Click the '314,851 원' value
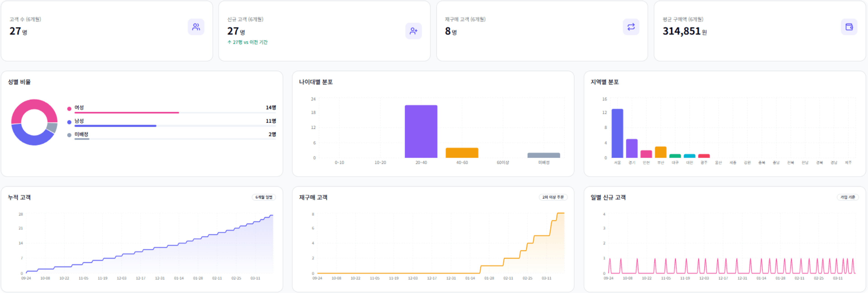 pyautogui.click(x=685, y=31)
